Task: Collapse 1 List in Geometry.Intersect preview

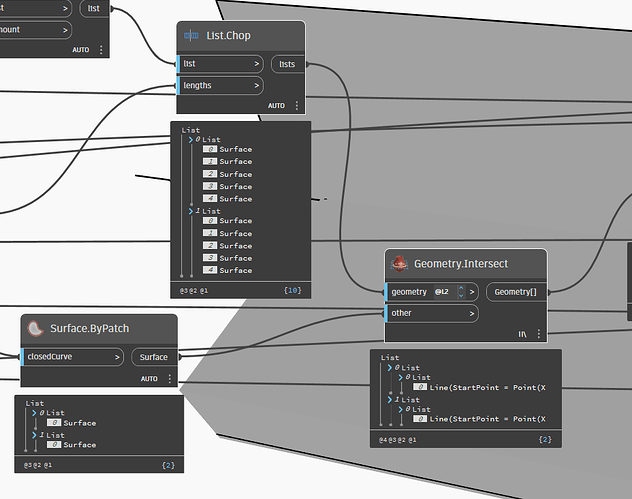Action: pos(390,400)
